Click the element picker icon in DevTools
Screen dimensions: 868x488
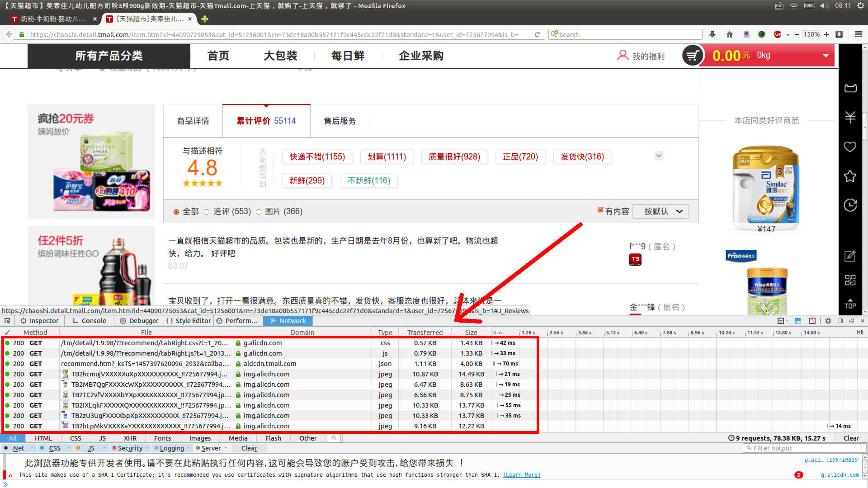pos(7,321)
